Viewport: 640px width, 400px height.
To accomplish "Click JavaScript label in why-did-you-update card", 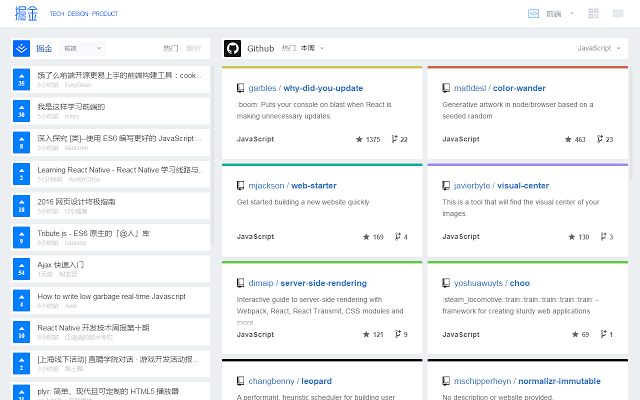I will point(256,139).
